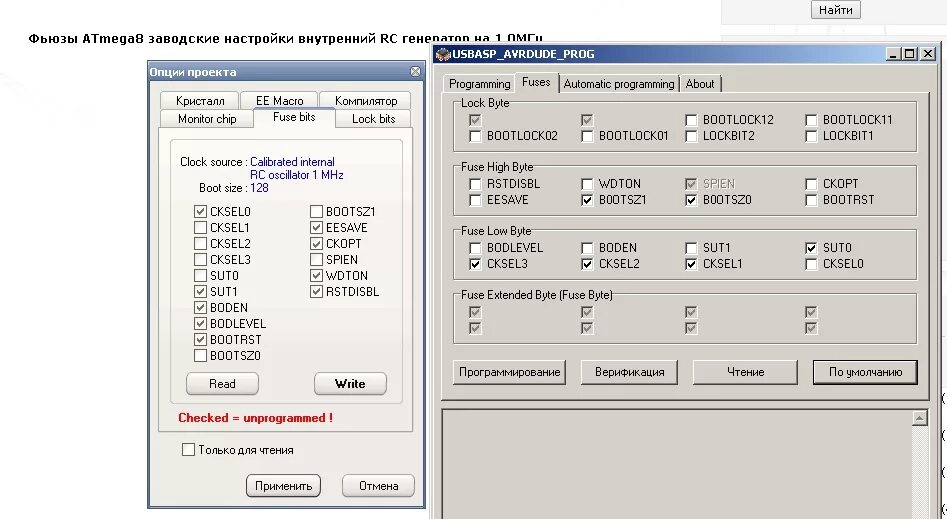The image size is (947, 519).
Task: Uncheck BODLEVEL in the Опции проекта dialog
Action: click(201, 324)
